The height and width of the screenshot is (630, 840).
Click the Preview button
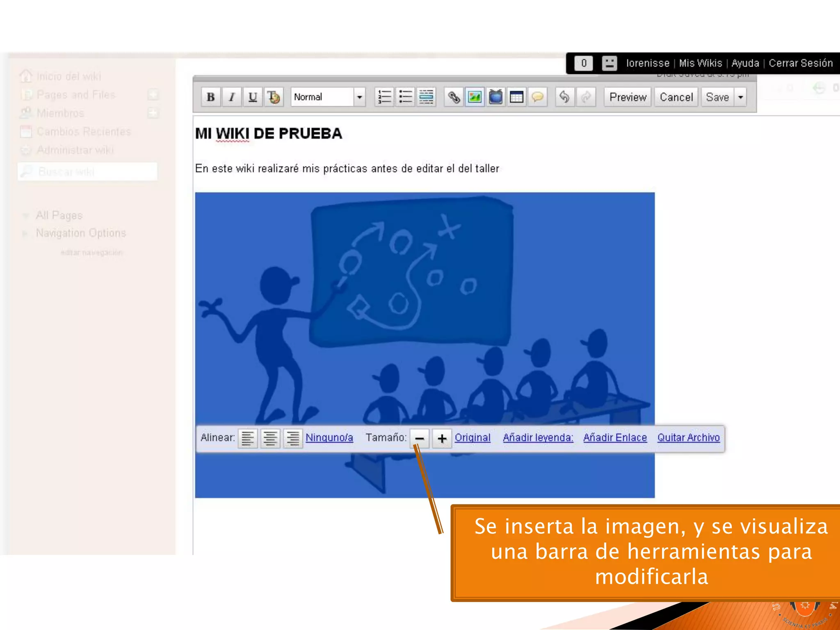(628, 97)
